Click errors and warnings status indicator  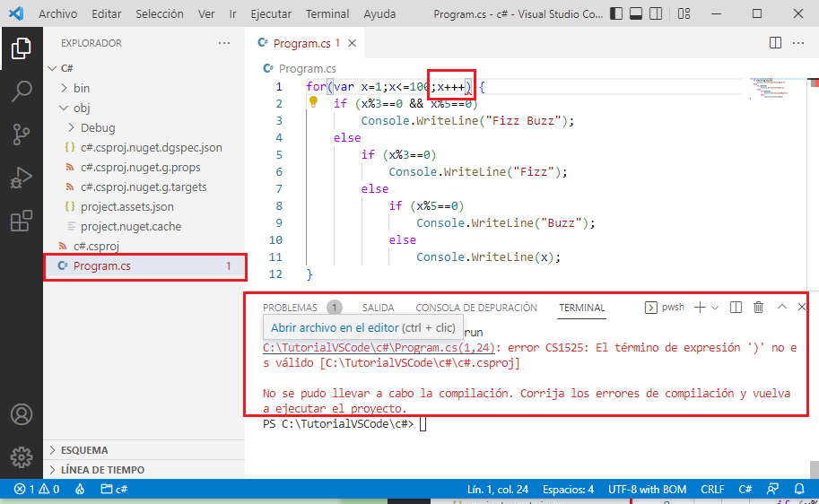[36, 490]
